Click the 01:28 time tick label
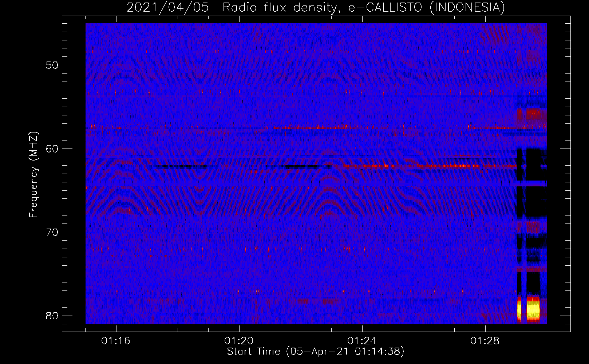The width and height of the screenshot is (589, 364). pos(485,341)
